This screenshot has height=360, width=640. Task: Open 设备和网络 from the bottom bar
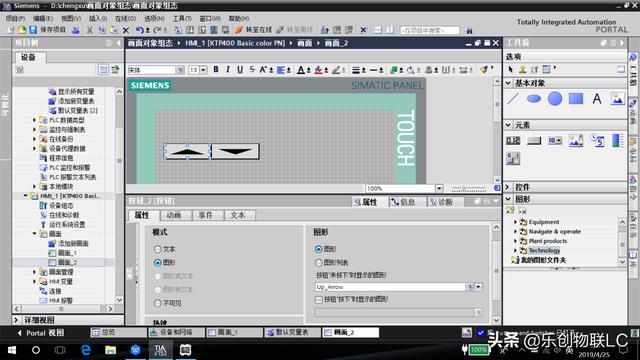pos(176,333)
